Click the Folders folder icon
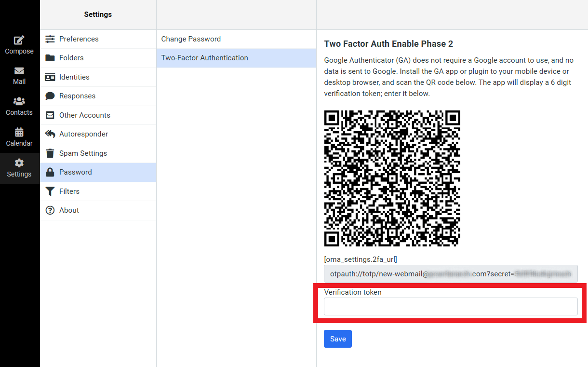The height and width of the screenshot is (367, 588). (x=50, y=58)
